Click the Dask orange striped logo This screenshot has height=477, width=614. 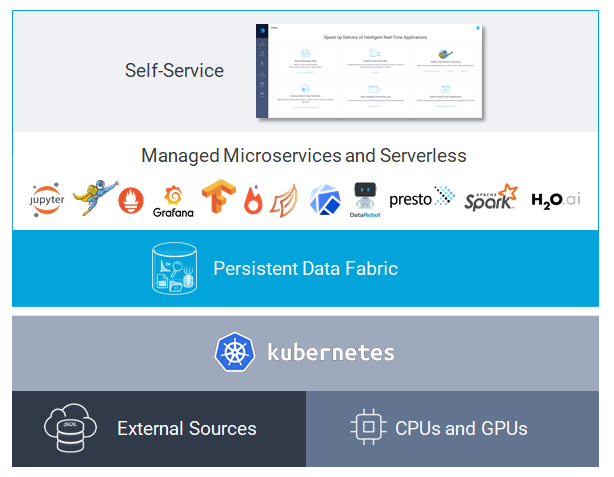(284, 201)
